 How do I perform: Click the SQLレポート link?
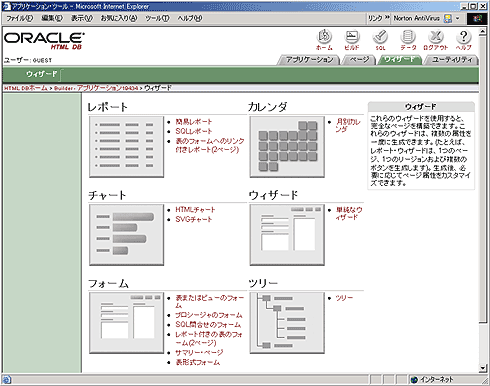click(194, 131)
